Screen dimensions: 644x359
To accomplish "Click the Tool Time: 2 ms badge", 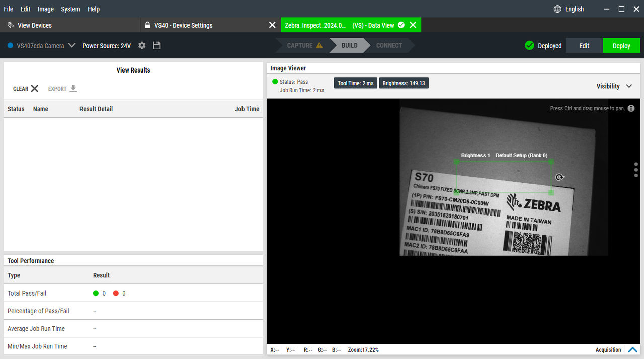I will click(356, 83).
